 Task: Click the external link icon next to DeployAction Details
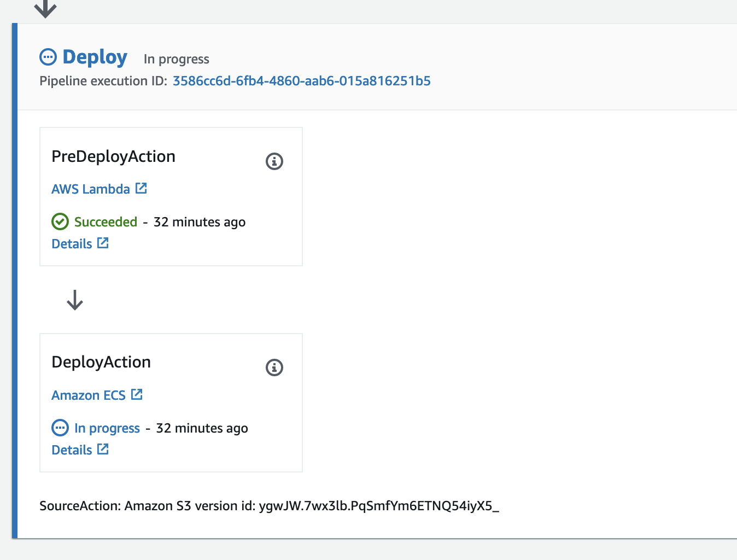tap(103, 448)
